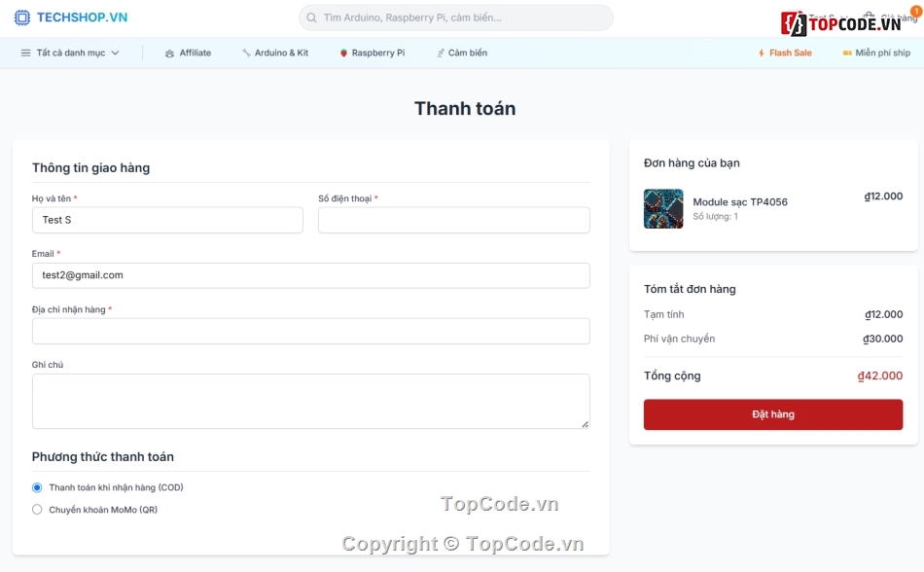This screenshot has width=924, height=572.
Task: Click the Affiliate handshake icon
Action: (x=167, y=53)
